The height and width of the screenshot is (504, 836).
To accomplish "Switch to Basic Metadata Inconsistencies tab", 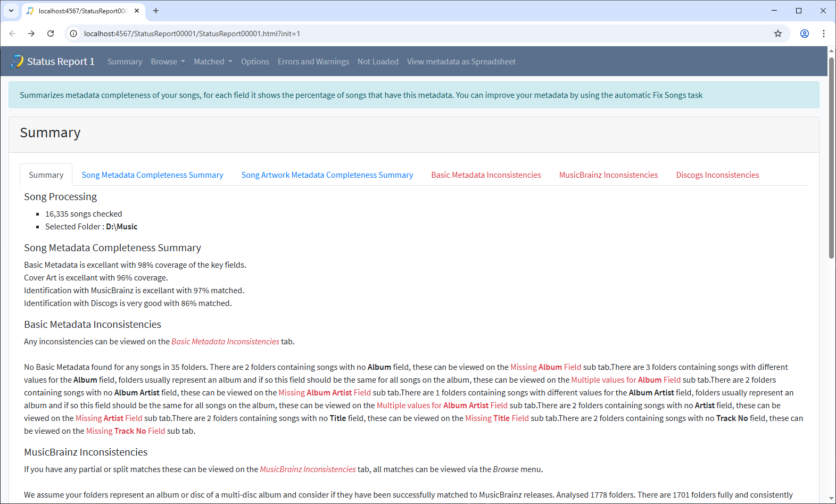I will pos(486,175).
